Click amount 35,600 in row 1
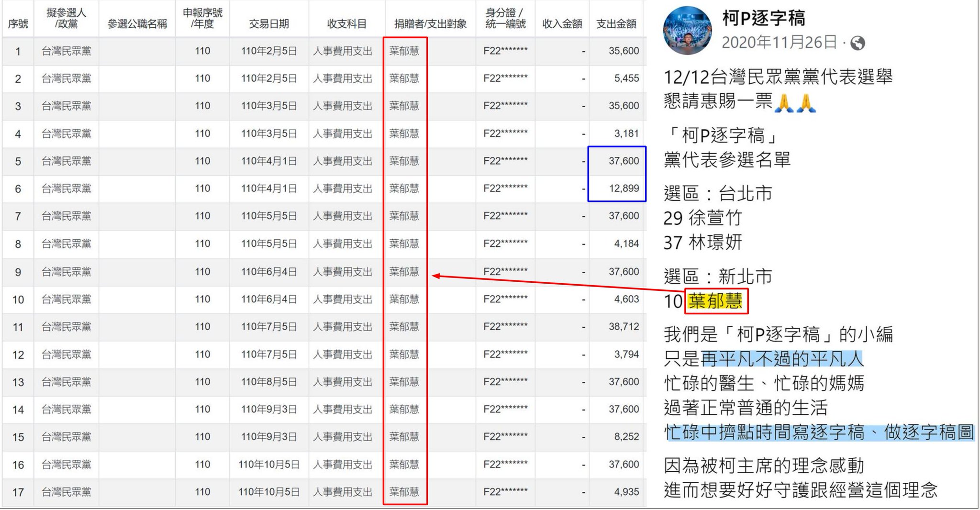This screenshot has width=980, height=510. [624, 51]
